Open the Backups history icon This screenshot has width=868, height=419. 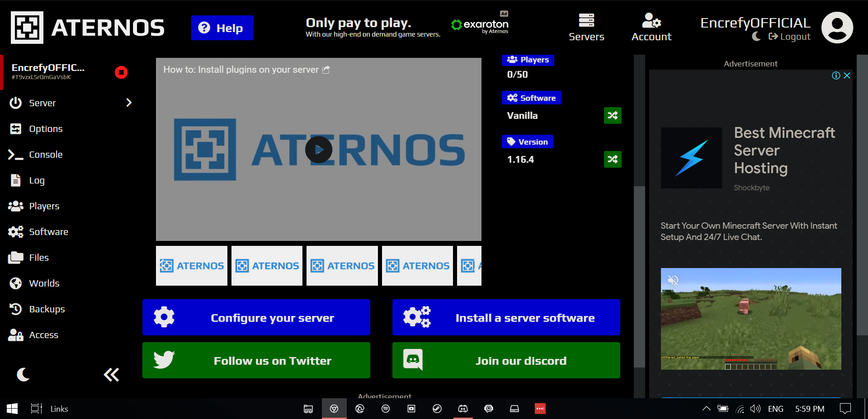tap(16, 309)
